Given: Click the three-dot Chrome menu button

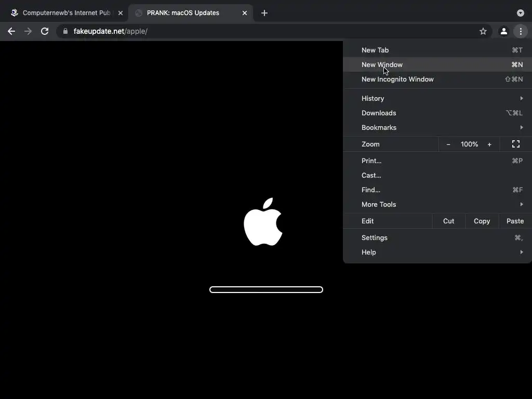Looking at the screenshot, I should tap(521, 31).
